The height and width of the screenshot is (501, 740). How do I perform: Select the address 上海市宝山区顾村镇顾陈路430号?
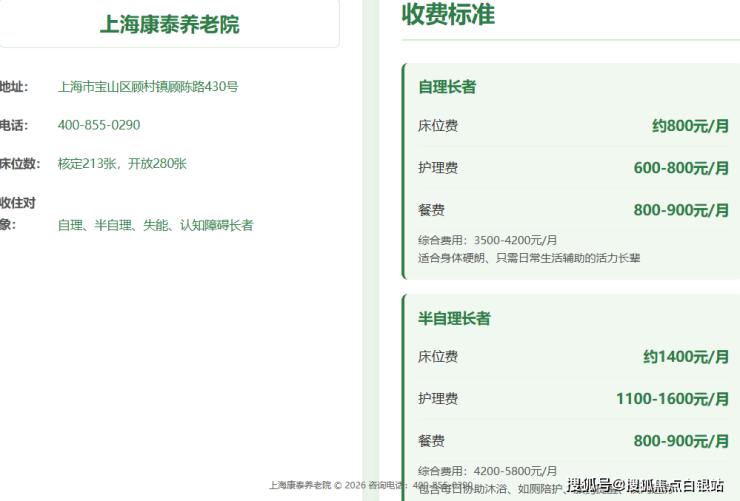point(148,87)
